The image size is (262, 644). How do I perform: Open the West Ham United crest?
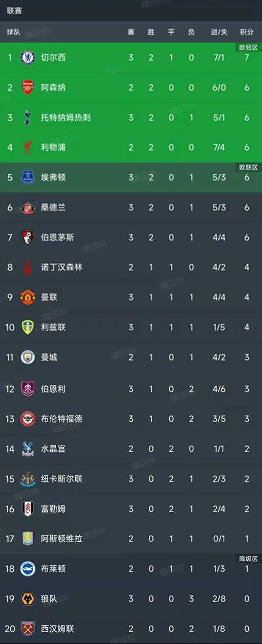click(x=27, y=628)
